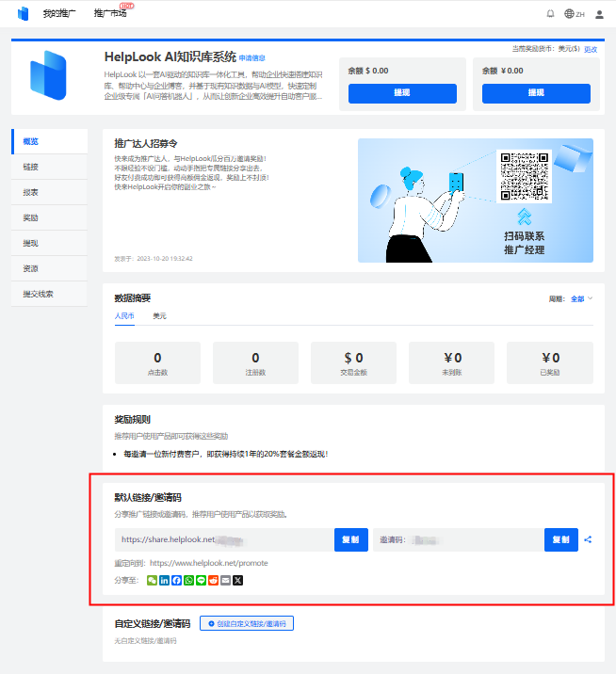Click 提现 button under dollar balance
The image size is (616, 674).
click(x=402, y=93)
